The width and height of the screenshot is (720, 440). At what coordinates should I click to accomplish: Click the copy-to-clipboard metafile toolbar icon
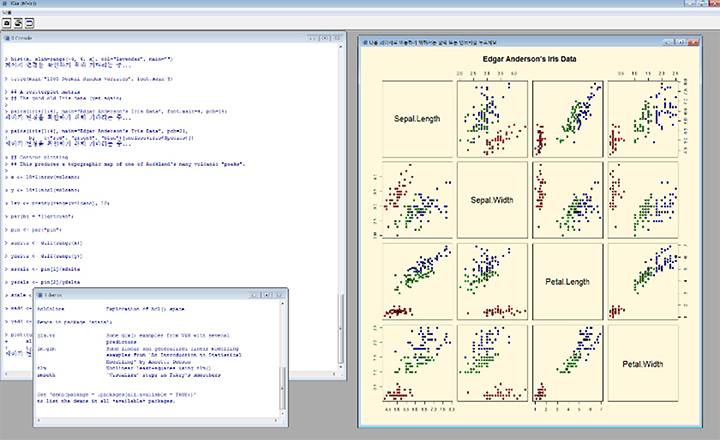6,22
